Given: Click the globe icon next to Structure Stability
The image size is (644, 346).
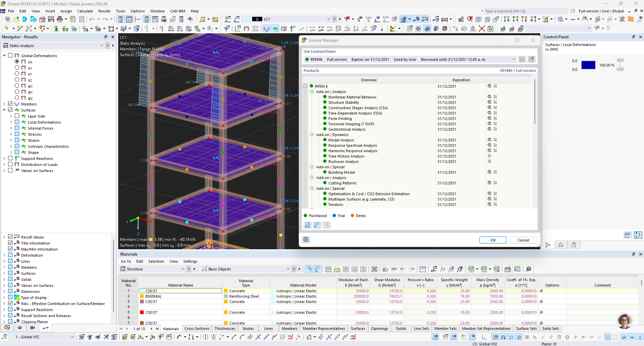Looking at the screenshot, I should [489, 102].
